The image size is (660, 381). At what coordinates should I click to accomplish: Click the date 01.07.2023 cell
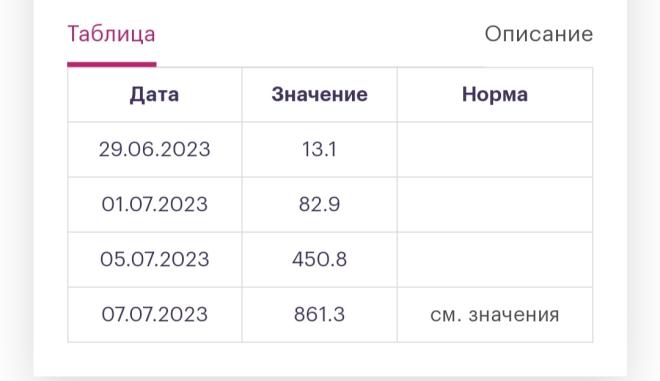point(154,205)
